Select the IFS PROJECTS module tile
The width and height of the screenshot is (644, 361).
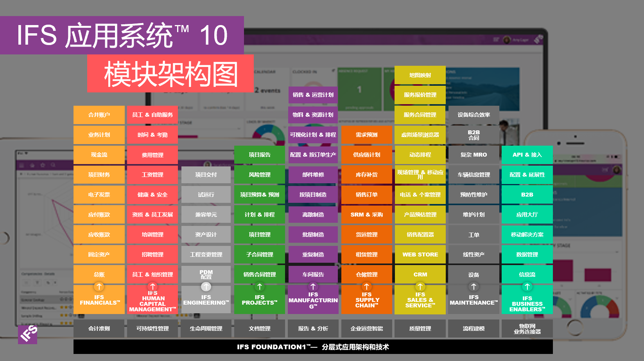[260, 300]
